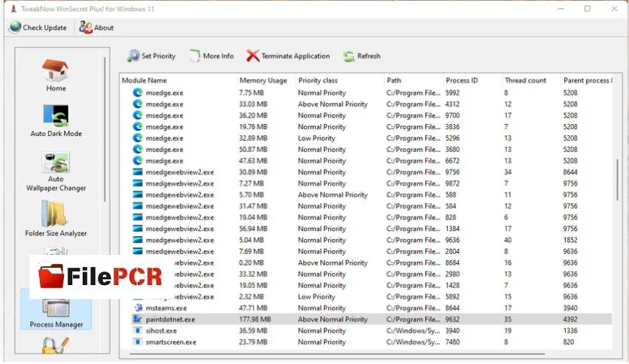
Task: Click Edge icon of process 4312
Action: [x=138, y=104]
